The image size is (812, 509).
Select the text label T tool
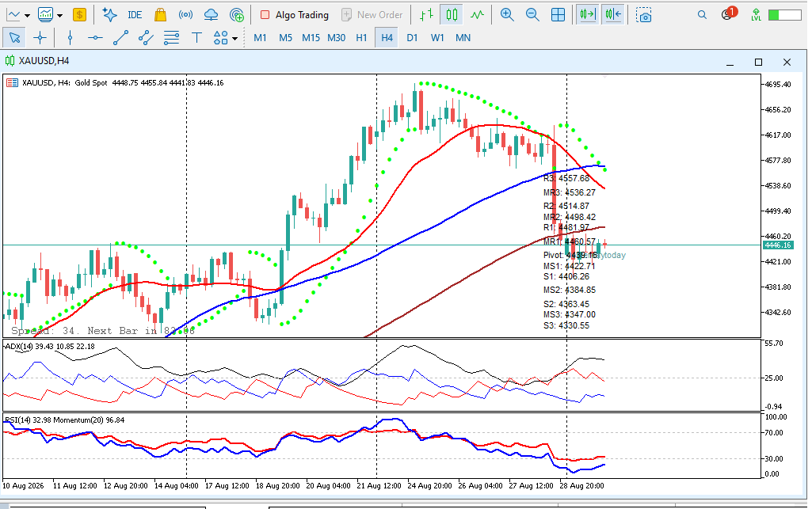[x=196, y=38]
